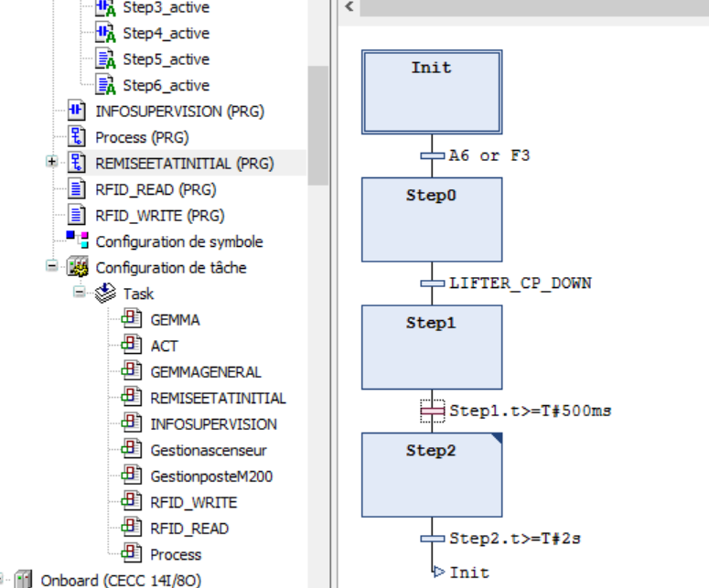Click the Process (PRG) SFC icon
709x588 pixels.
tap(80, 138)
